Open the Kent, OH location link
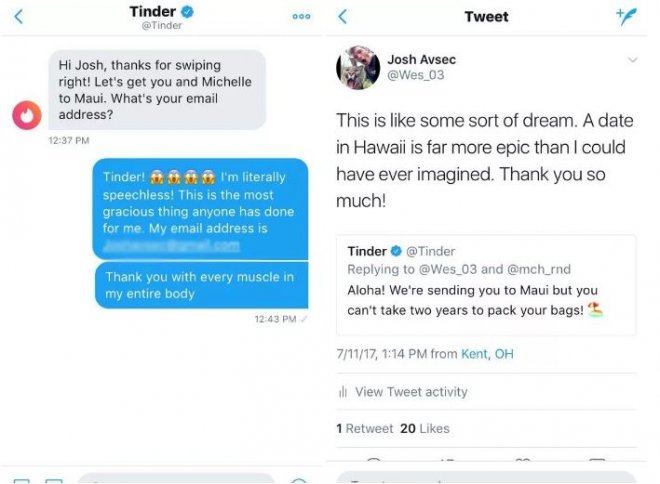Image resolution: width=660 pixels, height=484 pixels. point(487,354)
